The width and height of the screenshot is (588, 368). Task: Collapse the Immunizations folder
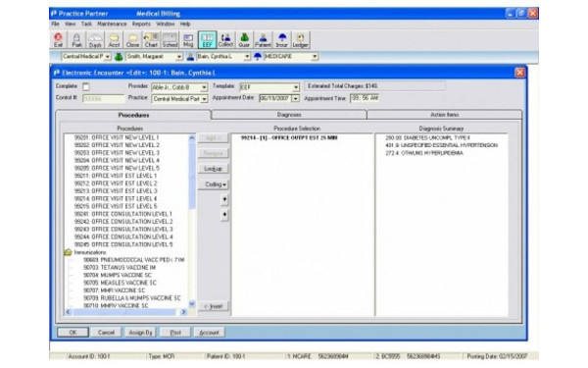(x=68, y=252)
